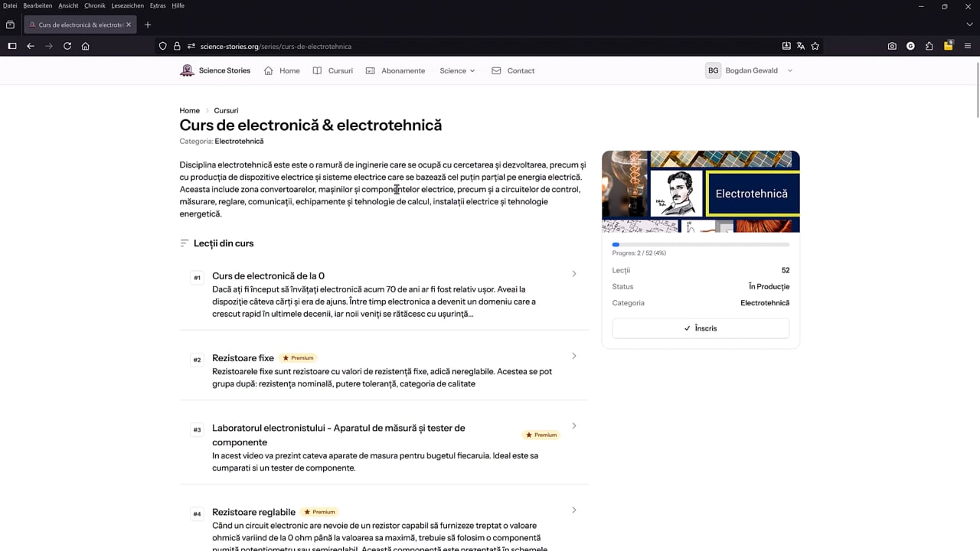Image resolution: width=980 pixels, height=551 pixels.
Task: Open the Abonamente page
Action: point(395,70)
